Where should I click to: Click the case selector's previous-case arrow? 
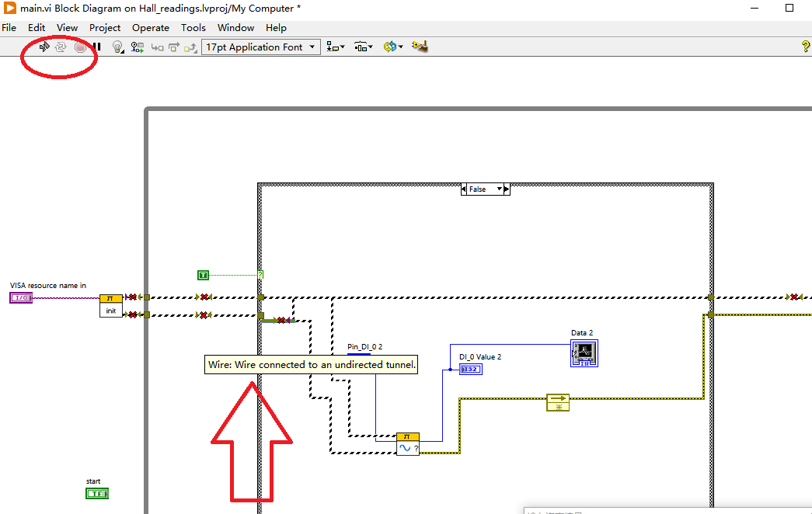pos(463,189)
